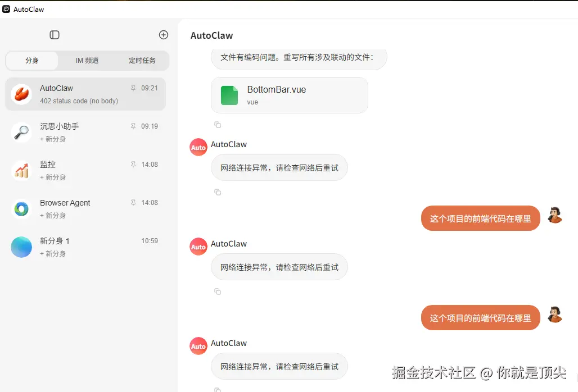Click the AutoClaw logo in the title bar
Viewport: 578px width, 392px height.
tap(6, 9)
